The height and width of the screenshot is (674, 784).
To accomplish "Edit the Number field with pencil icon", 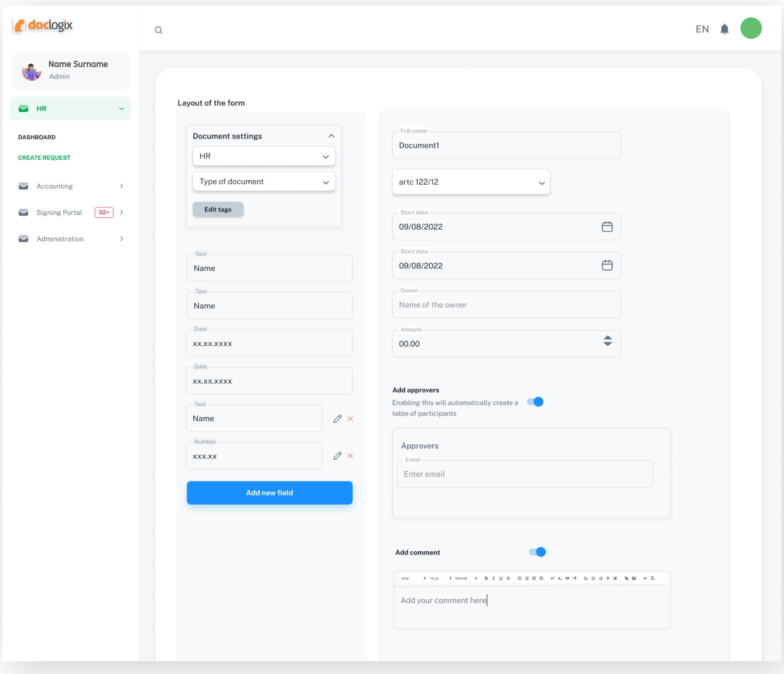I will pyautogui.click(x=337, y=456).
